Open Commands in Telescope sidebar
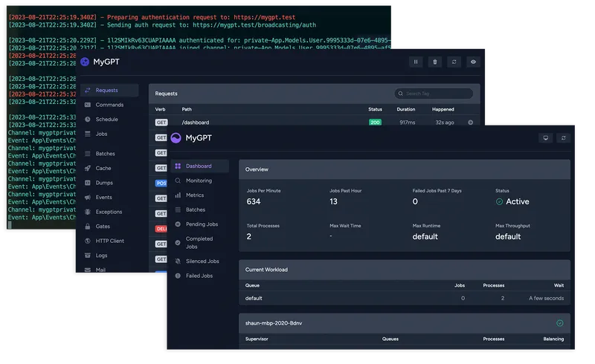Image resolution: width=595 pixels, height=364 pixels. tap(109, 105)
